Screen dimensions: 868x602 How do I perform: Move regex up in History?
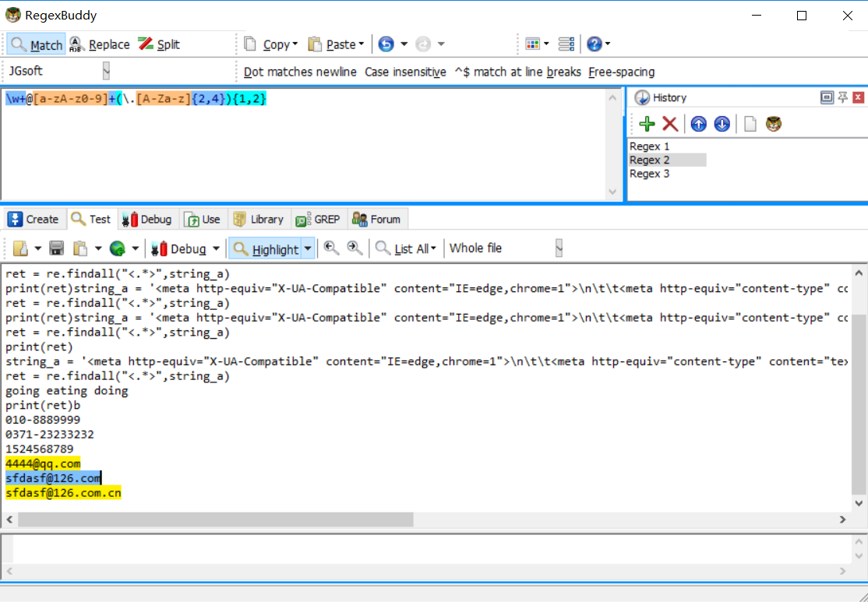point(699,124)
